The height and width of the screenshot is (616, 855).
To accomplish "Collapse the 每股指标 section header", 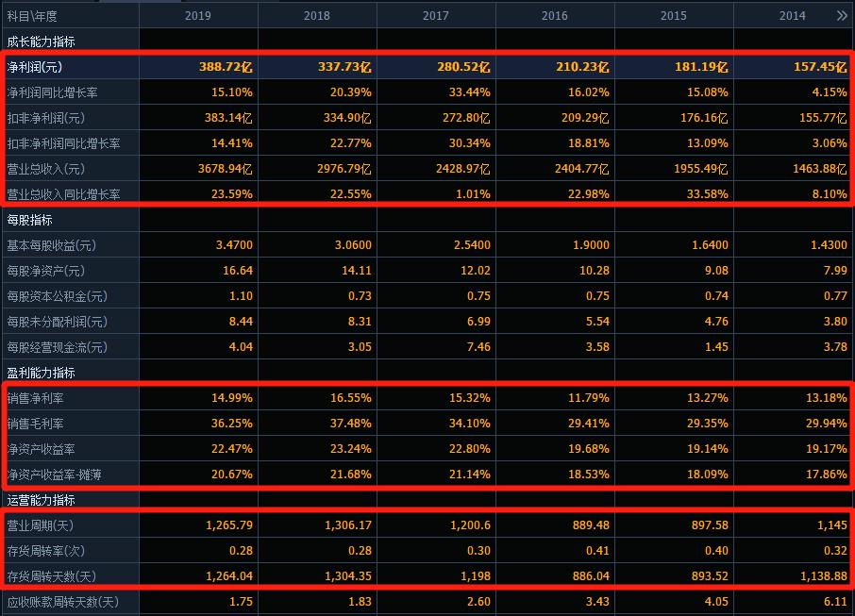I will pyautogui.click(x=28, y=220).
